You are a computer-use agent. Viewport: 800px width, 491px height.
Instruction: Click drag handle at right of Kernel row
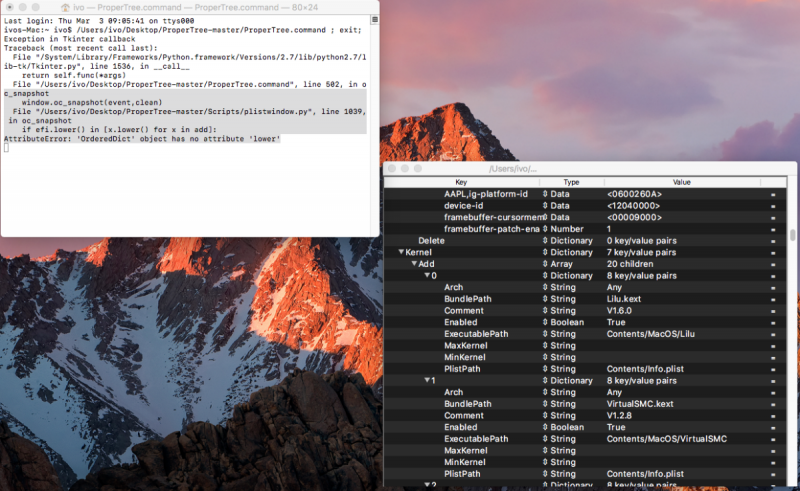773,252
